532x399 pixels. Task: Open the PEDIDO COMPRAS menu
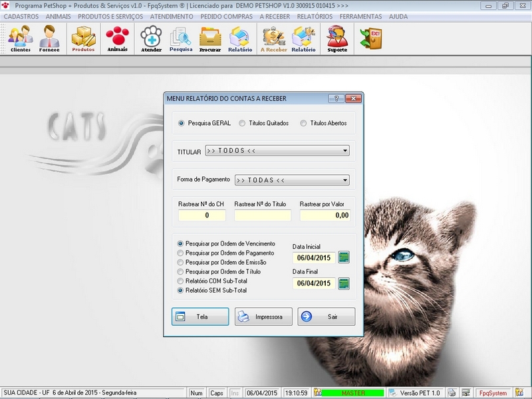point(226,17)
